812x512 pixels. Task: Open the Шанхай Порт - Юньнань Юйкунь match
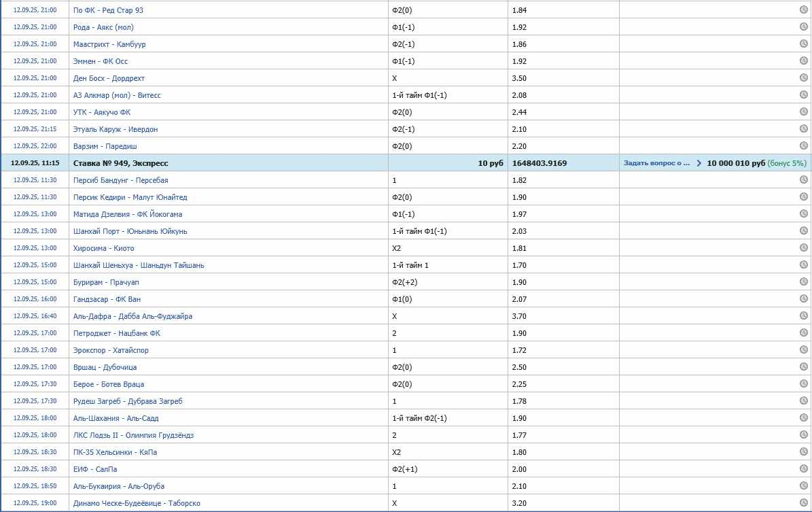click(130, 231)
